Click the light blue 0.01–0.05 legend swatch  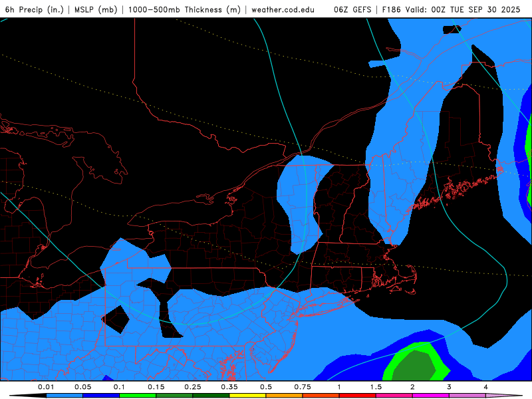pos(65,396)
